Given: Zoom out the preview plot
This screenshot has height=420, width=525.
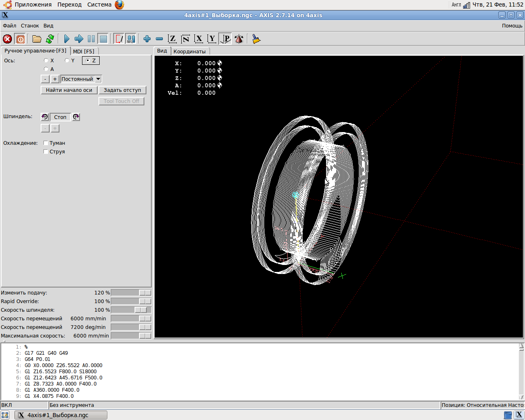Looking at the screenshot, I should 159,39.
